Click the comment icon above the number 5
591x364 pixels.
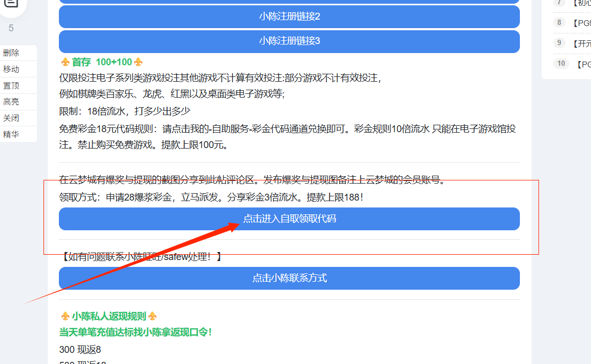point(12,3)
